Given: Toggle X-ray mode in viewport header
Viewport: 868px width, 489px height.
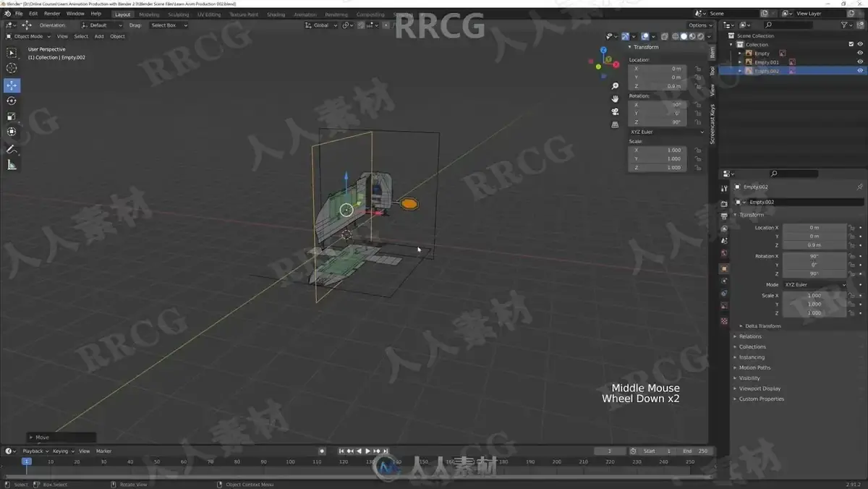Looking at the screenshot, I should tap(665, 36).
